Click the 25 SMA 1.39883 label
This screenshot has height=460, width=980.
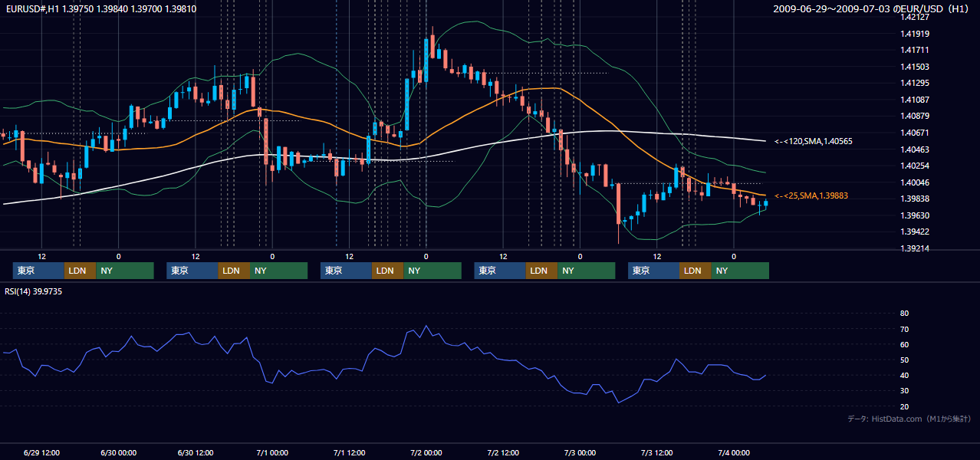click(811, 195)
